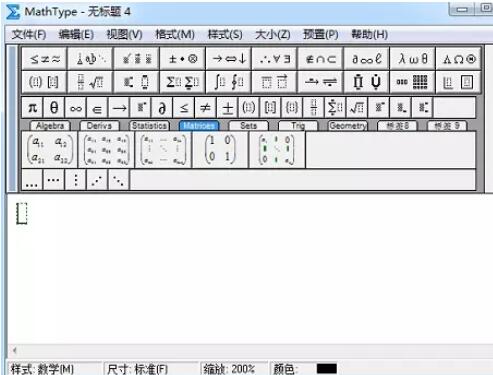Open the logical symbols palette (∴∀∃)
The height and width of the screenshot is (375, 493).
click(x=275, y=59)
